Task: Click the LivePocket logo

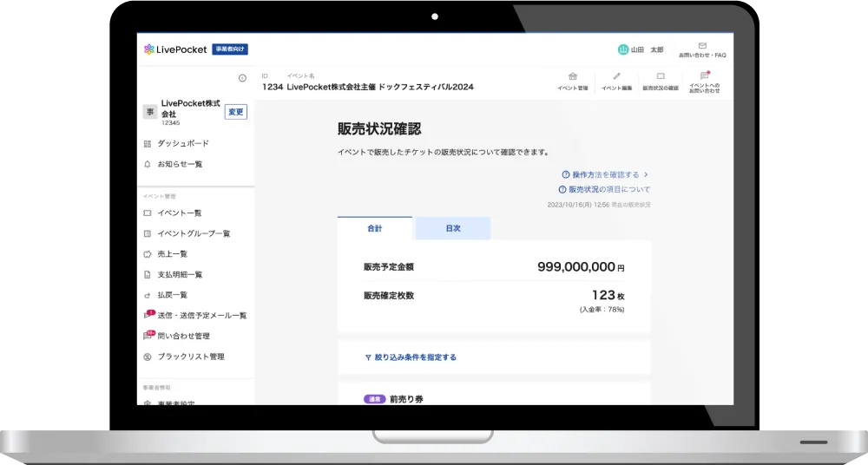Action: [x=176, y=49]
